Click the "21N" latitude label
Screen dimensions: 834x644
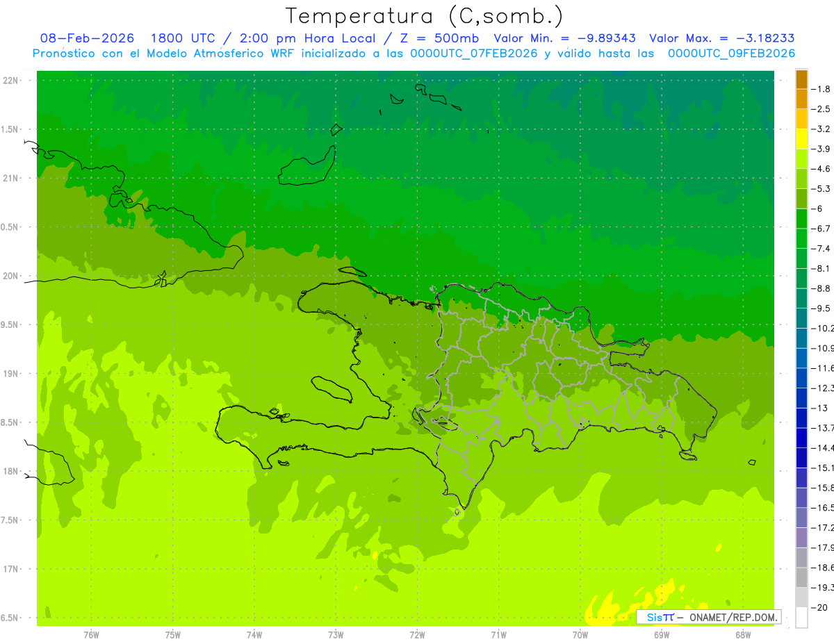(x=10, y=179)
